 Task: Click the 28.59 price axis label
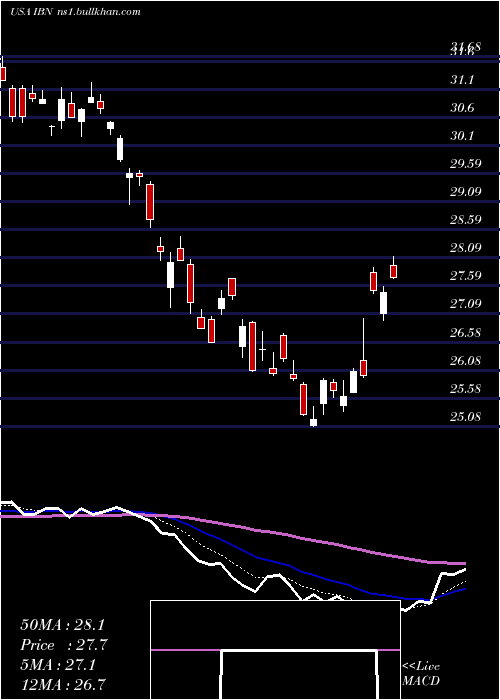pos(465,220)
